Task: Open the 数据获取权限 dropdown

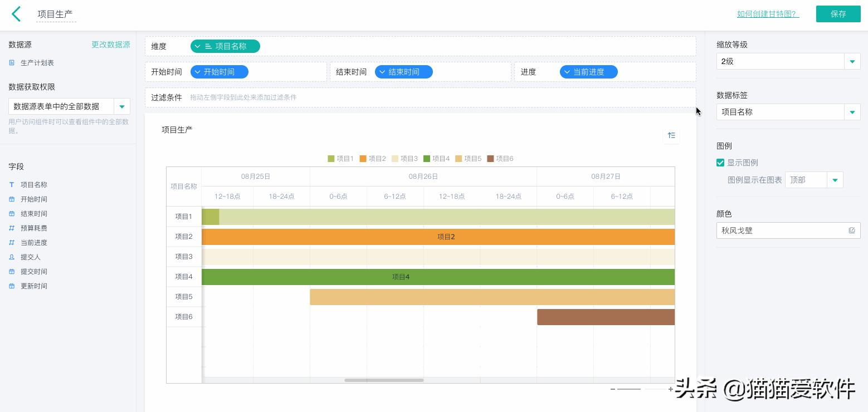Action: [x=121, y=106]
